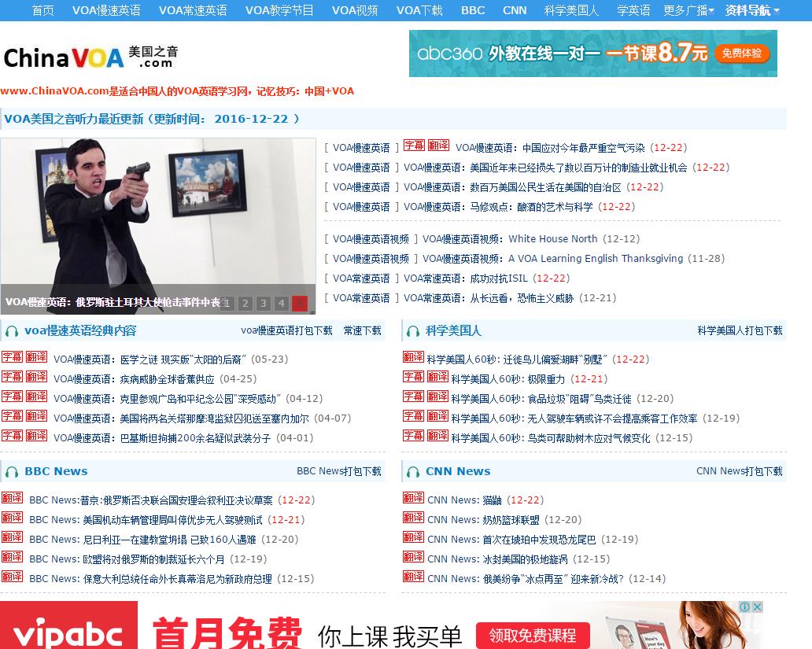The height and width of the screenshot is (649, 812).
Task: Open VOA常速英语: 从长远看，恐怖主义威胁
Action: [489, 298]
